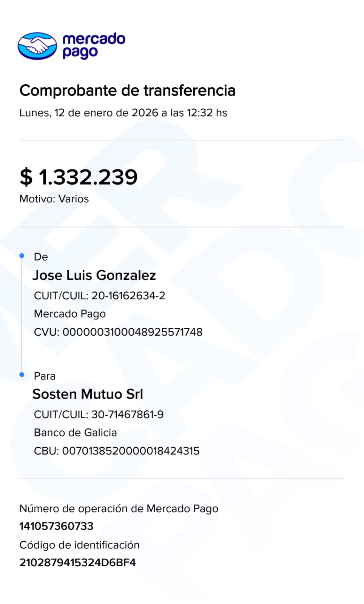Click the Mercado Pago handshake logo icon

pyautogui.click(x=37, y=46)
